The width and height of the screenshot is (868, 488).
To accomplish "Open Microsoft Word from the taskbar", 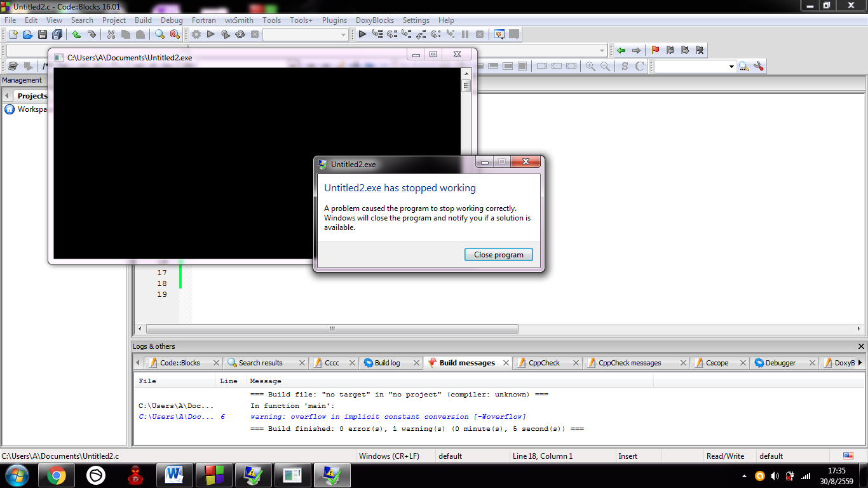I will [174, 475].
